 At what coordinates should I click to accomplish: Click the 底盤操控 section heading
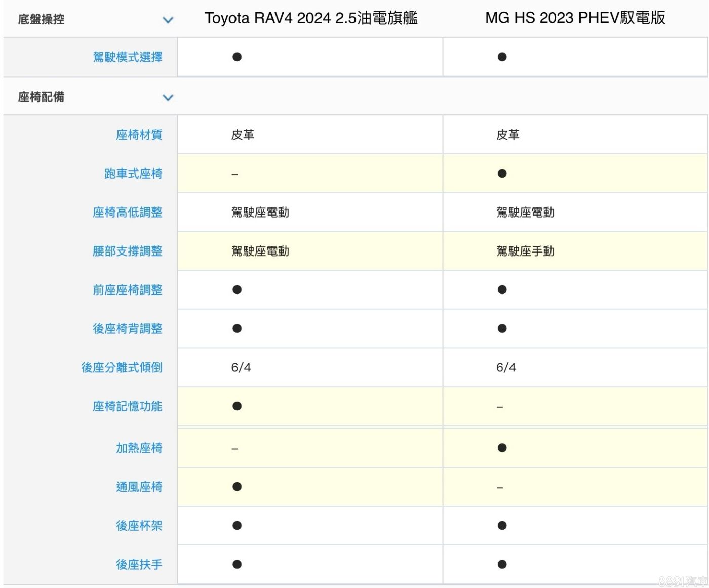click(x=41, y=20)
